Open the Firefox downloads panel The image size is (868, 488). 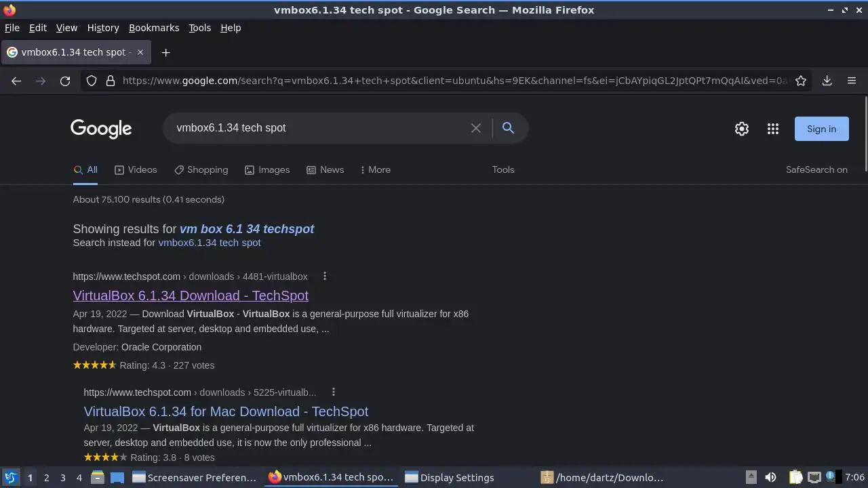(x=827, y=81)
